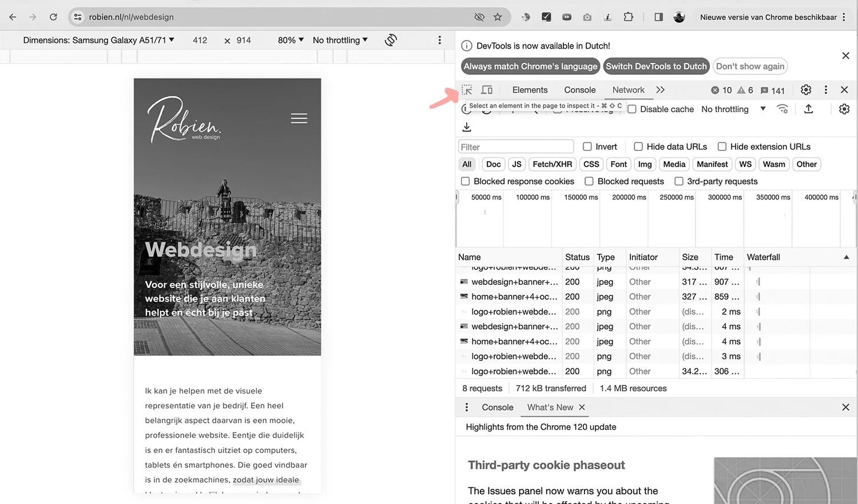Check the Invert filter checkbox
Screen dimensions: 858x504
[587, 146]
